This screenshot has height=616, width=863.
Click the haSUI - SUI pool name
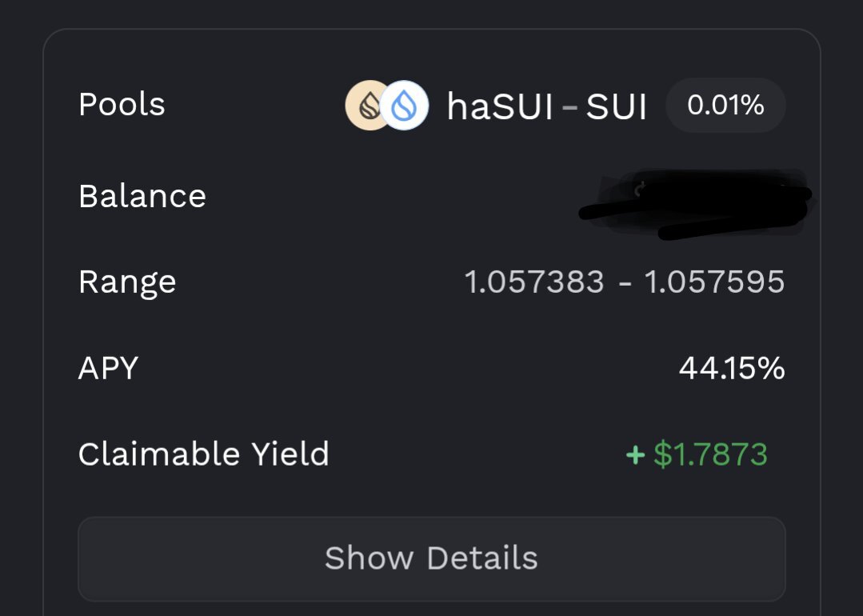tap(546, 106)
